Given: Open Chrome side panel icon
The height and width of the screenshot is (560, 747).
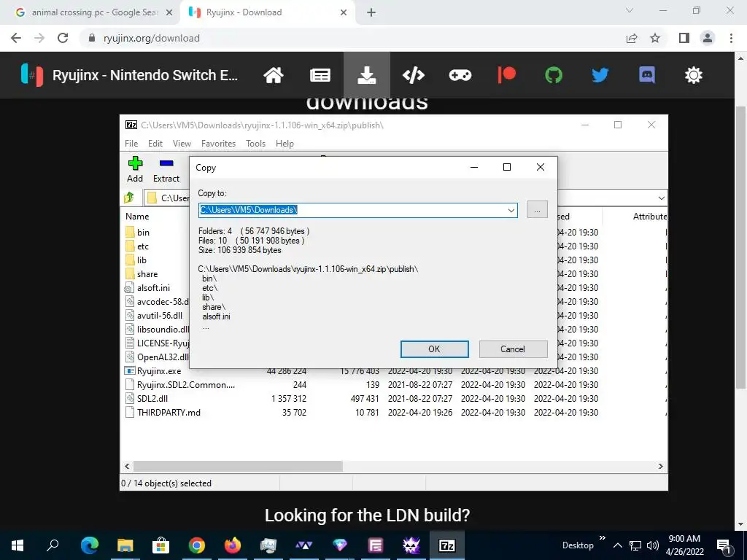Looking at the screenshot, I should click(684, 38).
